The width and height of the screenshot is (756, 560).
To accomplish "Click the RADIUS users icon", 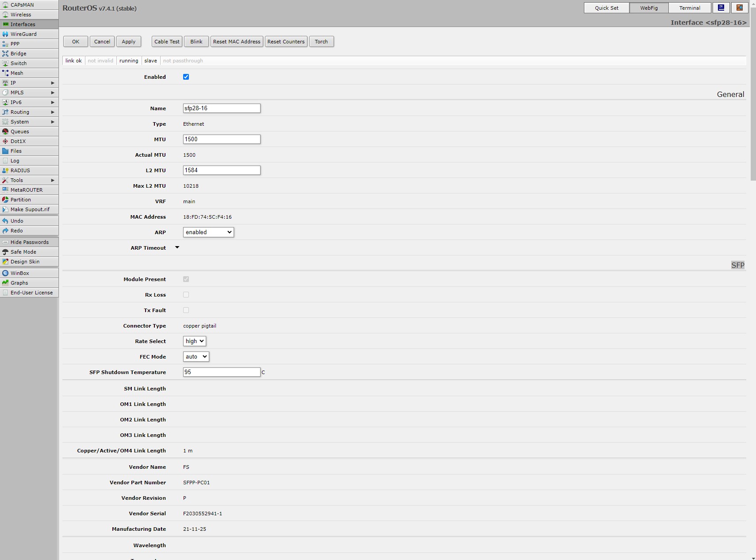I will pyautogui.click(x=5, y=170).
